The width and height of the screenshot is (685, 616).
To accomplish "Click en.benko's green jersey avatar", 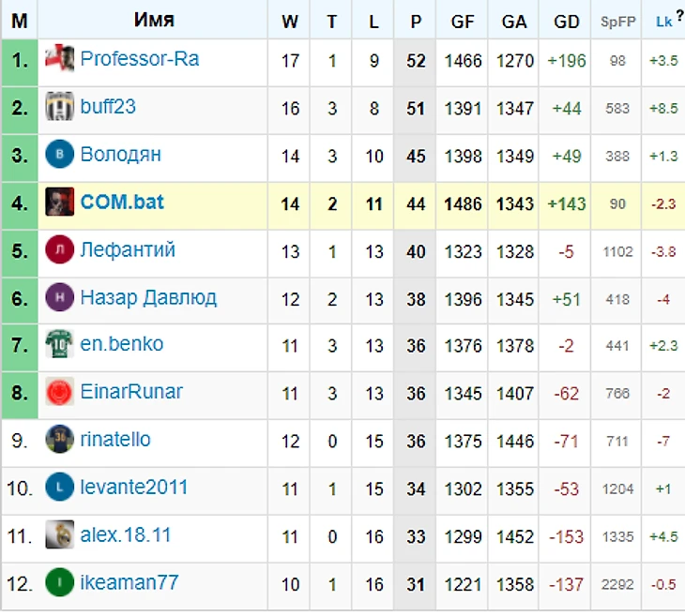I will pos(59,344).
